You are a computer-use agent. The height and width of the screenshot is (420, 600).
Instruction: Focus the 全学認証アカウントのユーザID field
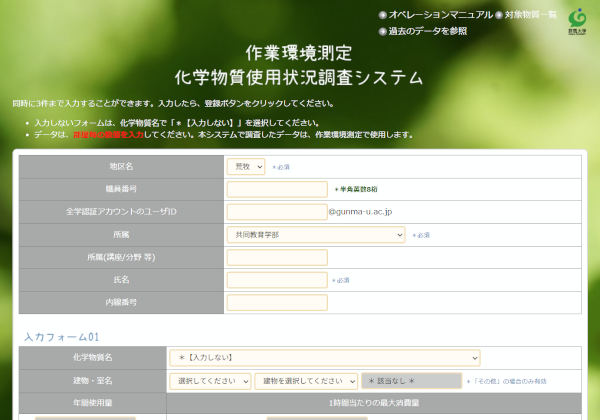277,212
